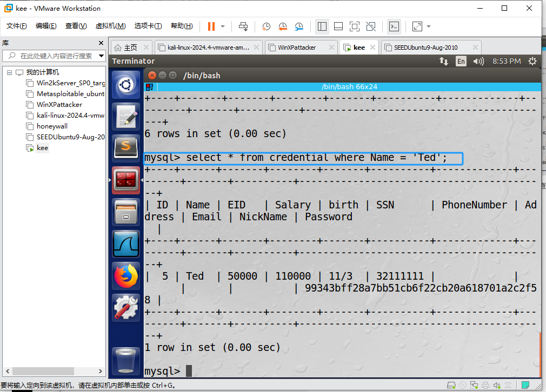Toggle the thumbnail bar view
The width and height of the screenshot is (546, 392).
click(x=338, y=26)
